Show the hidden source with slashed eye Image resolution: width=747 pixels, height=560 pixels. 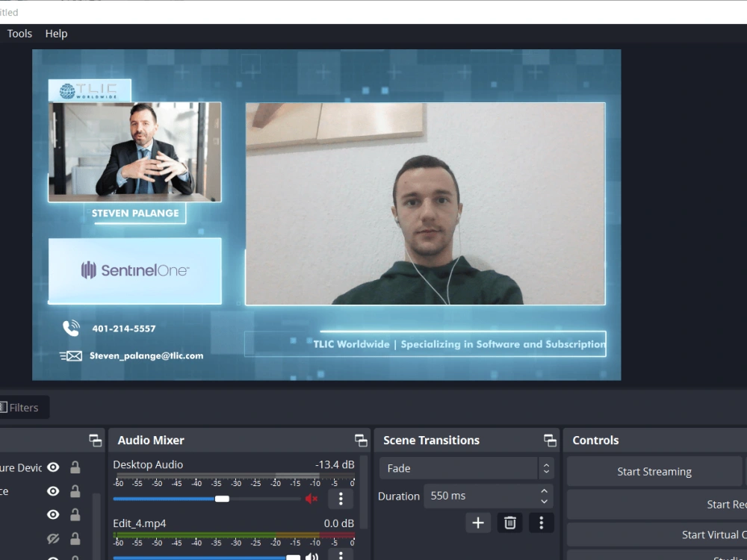[x=53, y=538]
